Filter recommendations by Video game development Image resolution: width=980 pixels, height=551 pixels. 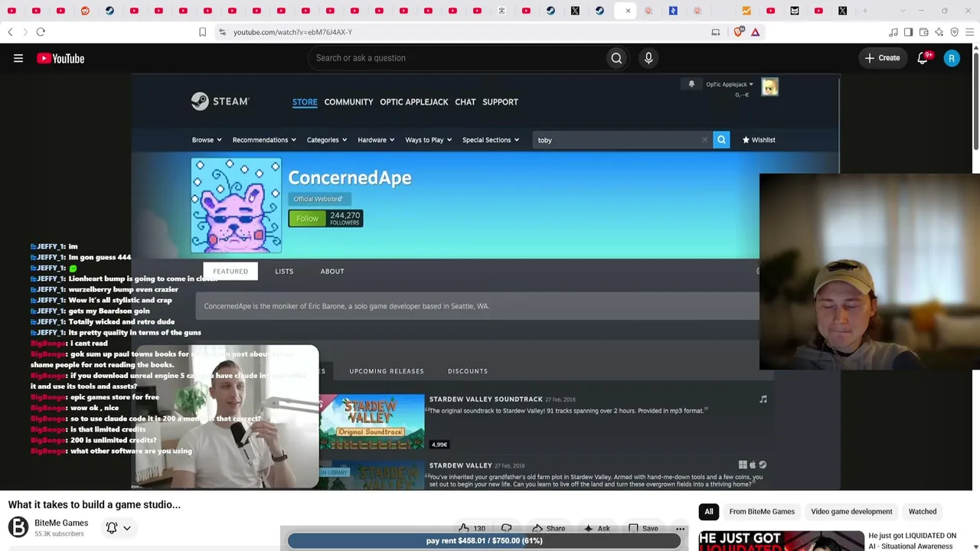851,511
